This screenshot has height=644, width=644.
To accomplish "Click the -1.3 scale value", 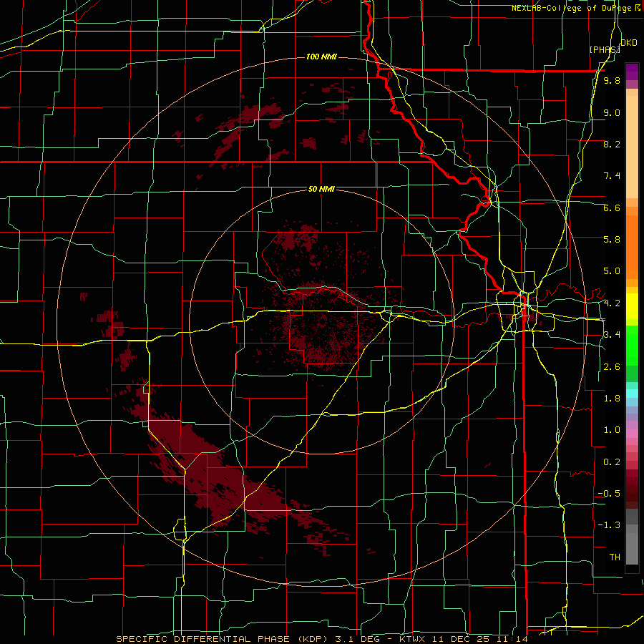I will click(609, 525).
